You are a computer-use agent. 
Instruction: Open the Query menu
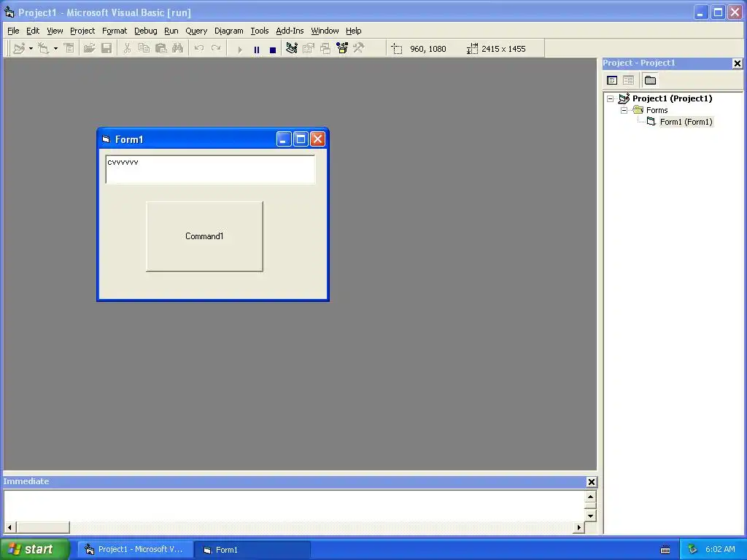196,31
